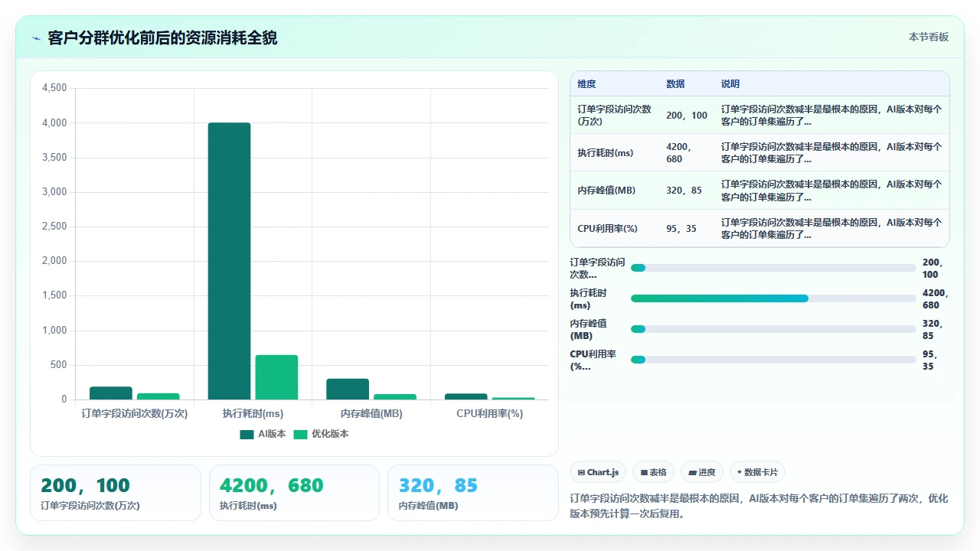Click the 优化版本 bar for 内存峰值(MB)

click(395, 396)
